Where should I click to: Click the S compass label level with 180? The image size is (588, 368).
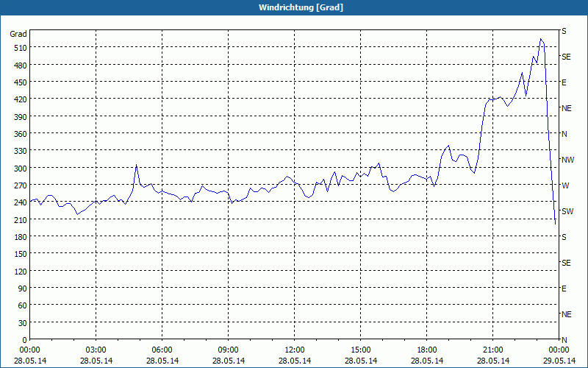click(x=564, y=237)
